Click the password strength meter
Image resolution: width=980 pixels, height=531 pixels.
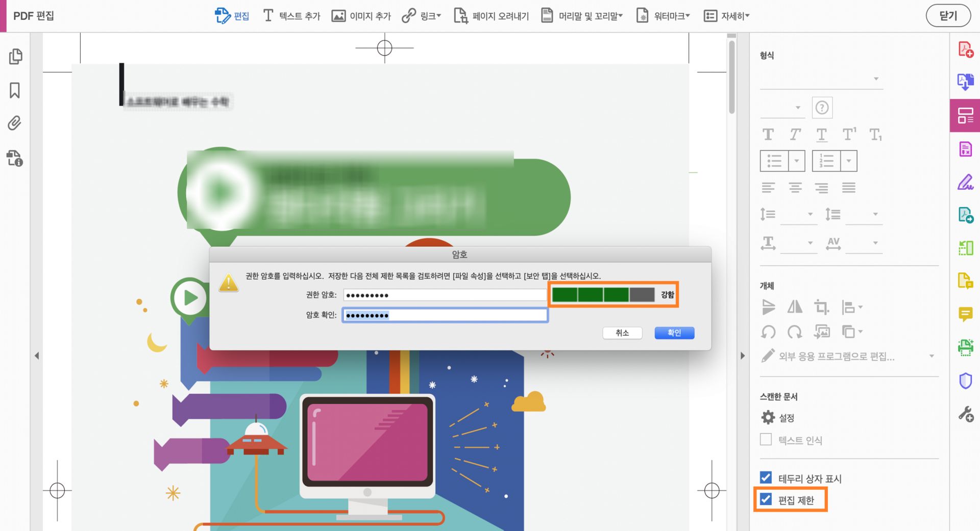point(603,294)
